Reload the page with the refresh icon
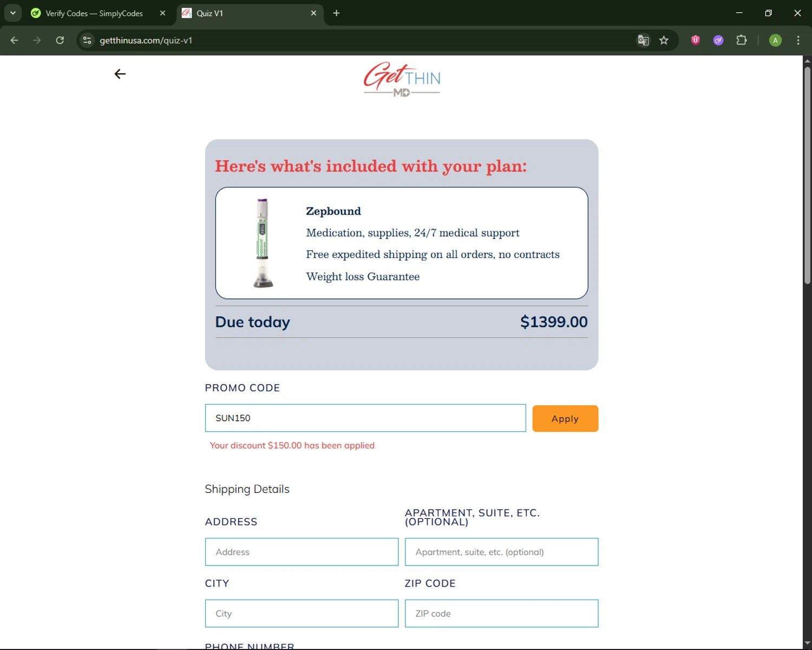 click(60, 41)
